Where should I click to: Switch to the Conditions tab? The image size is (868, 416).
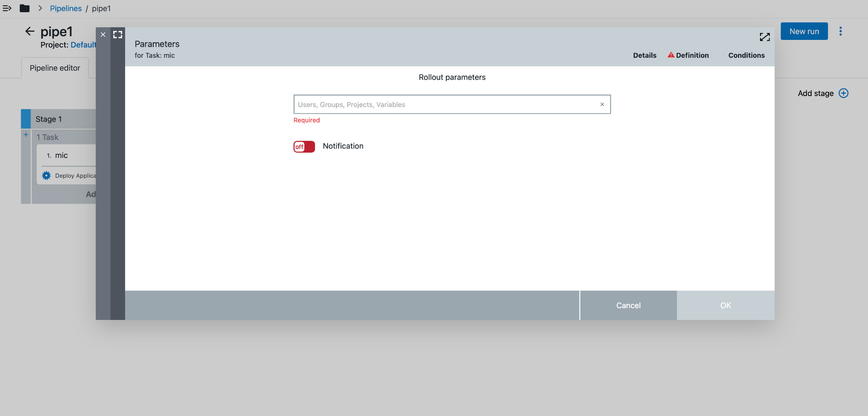(x=746, y=55)
